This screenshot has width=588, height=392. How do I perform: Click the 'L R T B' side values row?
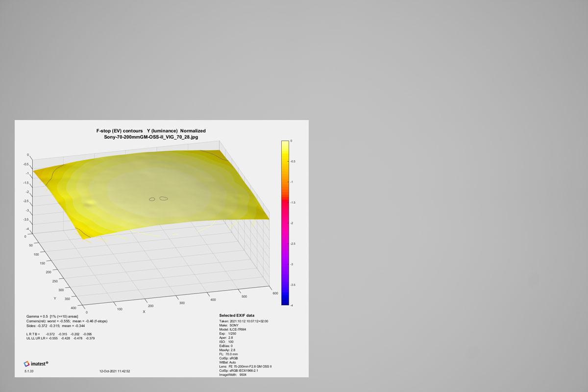pos(58,334)
